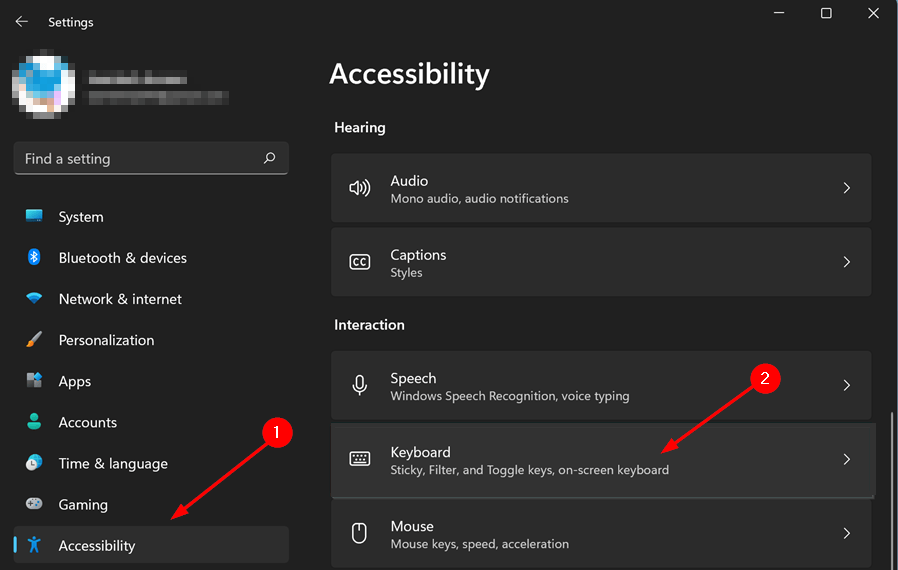The width and height of the screenshot is (898, 570).
Task: Open the user profile picture
Action: coord(44,86)
